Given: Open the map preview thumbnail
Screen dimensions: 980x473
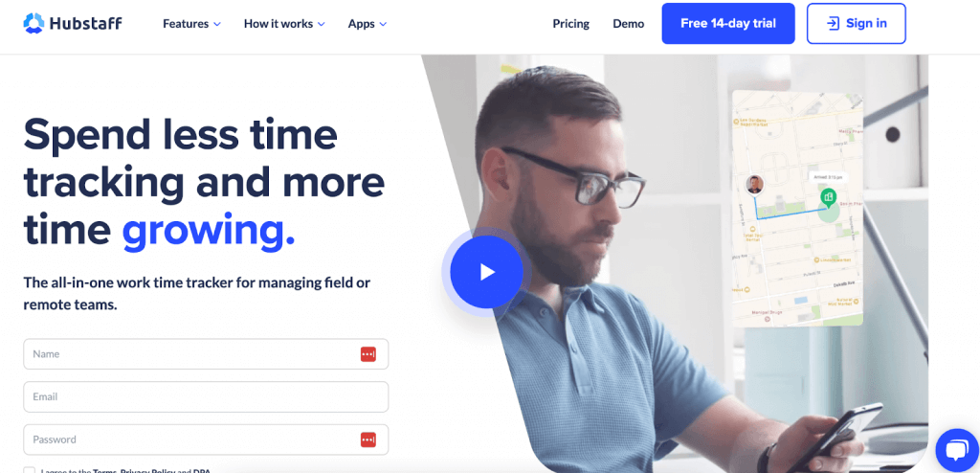Looking at the screenshot, I should 797,209.
